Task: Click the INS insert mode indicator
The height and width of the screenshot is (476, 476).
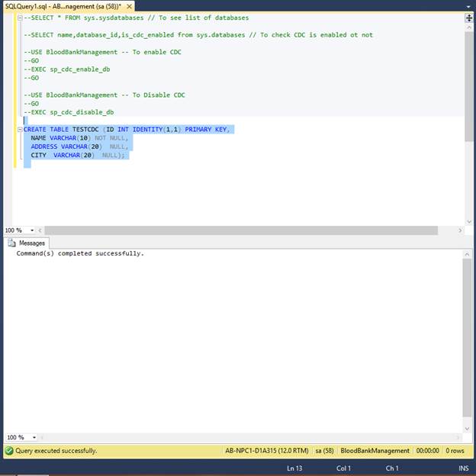Action: 464,468
